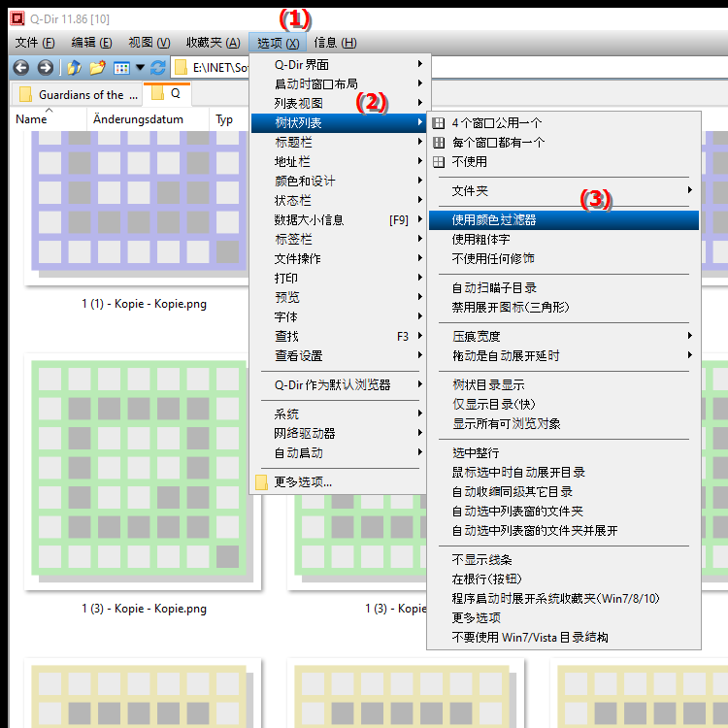Open the view mode dropdown arrow
728x728 pixels.
pos(140,68)
